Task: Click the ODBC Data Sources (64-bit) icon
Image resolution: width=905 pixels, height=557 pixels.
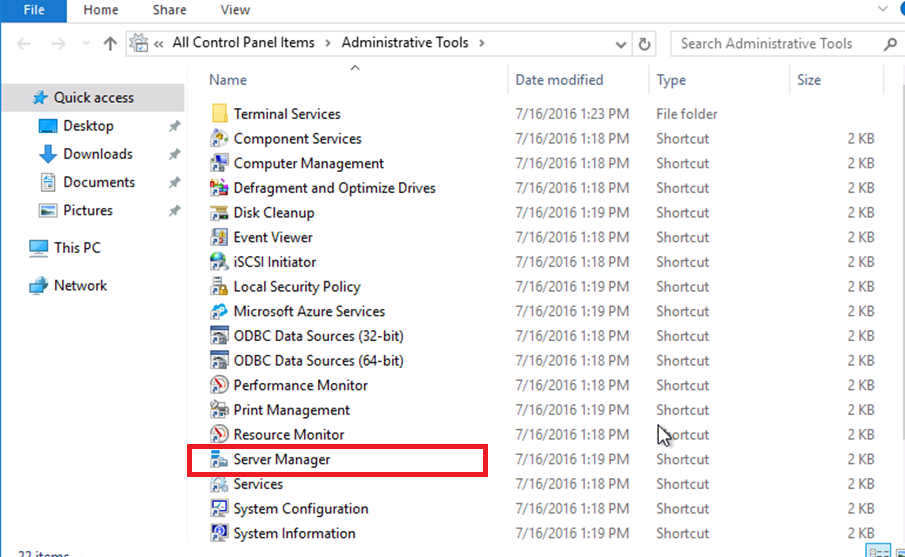Action: pos(219,361)
